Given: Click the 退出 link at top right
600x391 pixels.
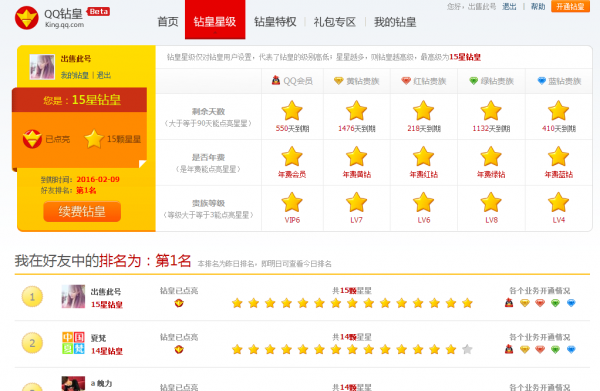Looking at the screenshot, I should click(509, 7).
